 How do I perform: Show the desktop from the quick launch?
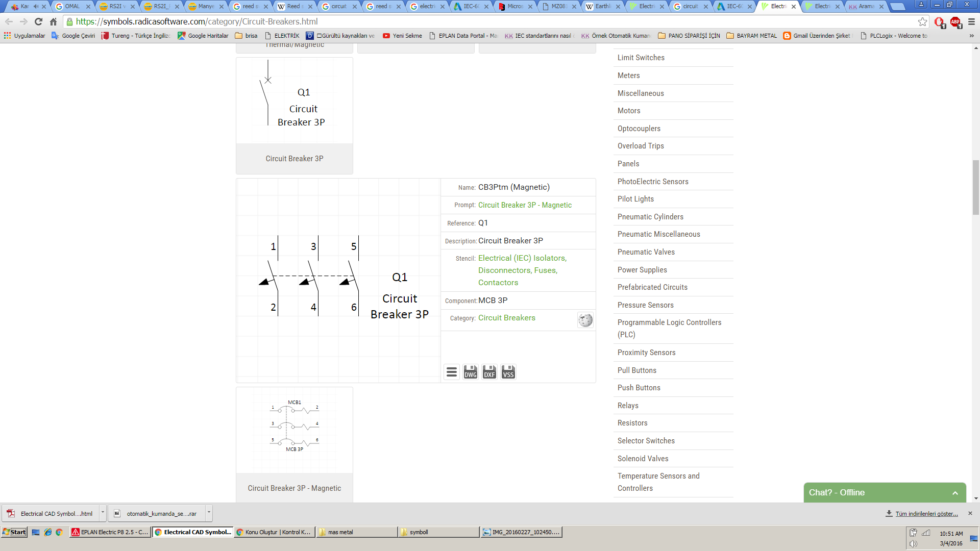point(36,532)
